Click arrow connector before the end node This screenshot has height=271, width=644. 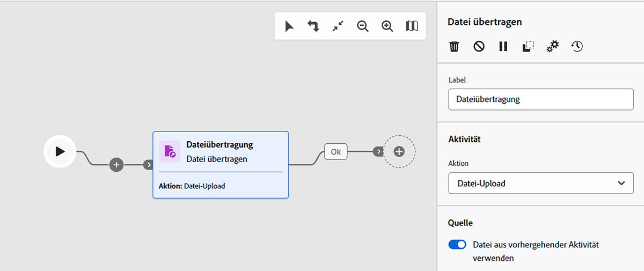pyautogui.click(x=378, y=152)
